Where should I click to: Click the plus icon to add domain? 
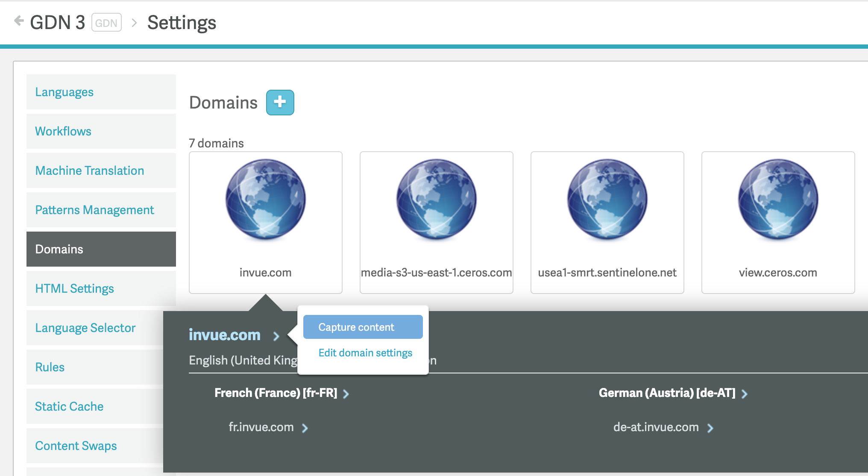[x=280, y=102]
